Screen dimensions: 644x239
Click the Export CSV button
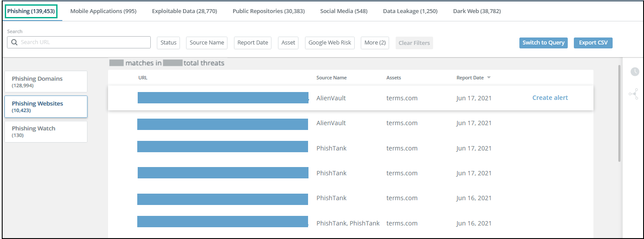pos(593,43)
